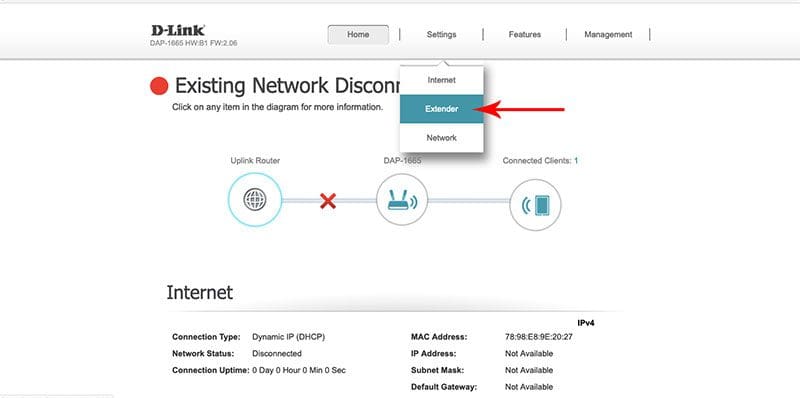800x398 pixels.
Task: Click the MAC Address label
Action: (439, 337)
